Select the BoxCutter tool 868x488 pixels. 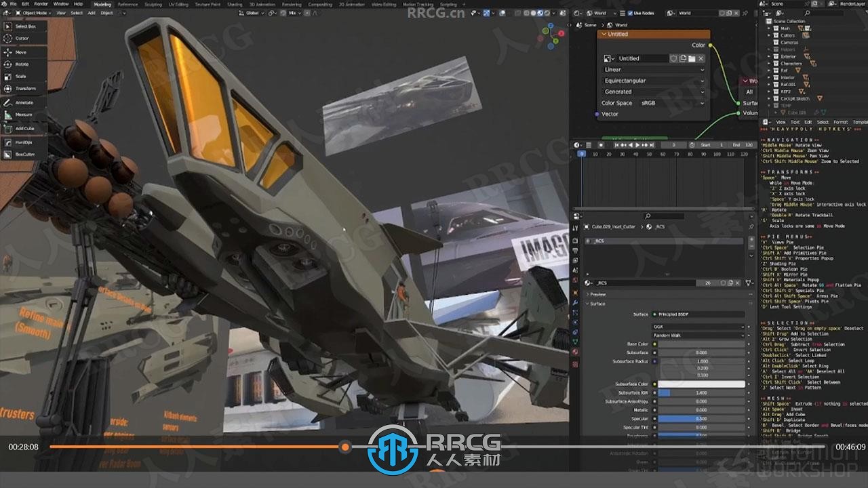(24, 155)
